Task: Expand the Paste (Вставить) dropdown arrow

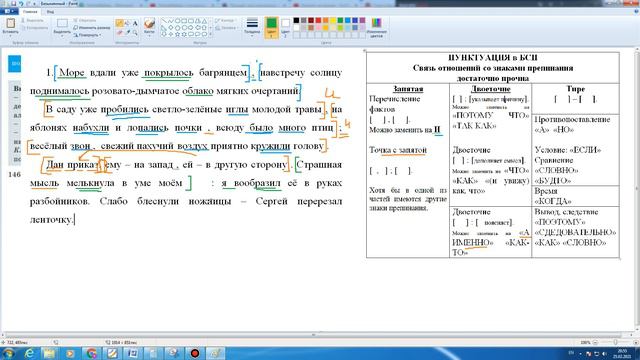Action: (10, 36)
